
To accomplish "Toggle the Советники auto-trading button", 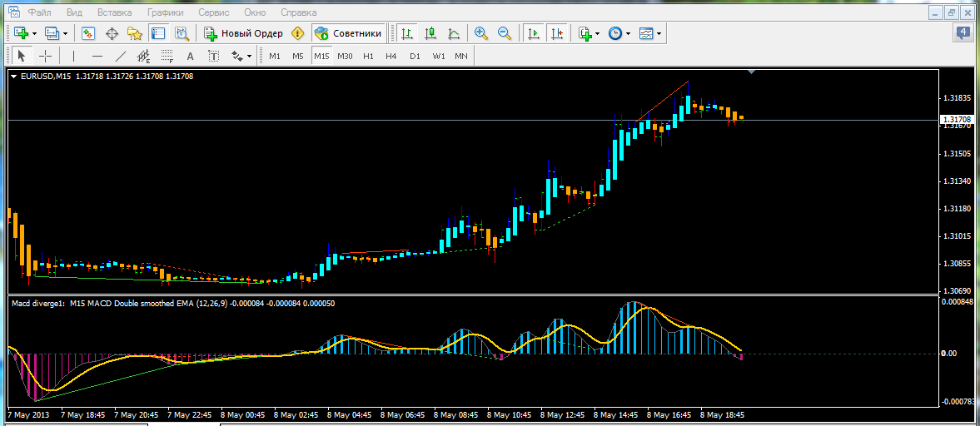I will click(348, 33).
